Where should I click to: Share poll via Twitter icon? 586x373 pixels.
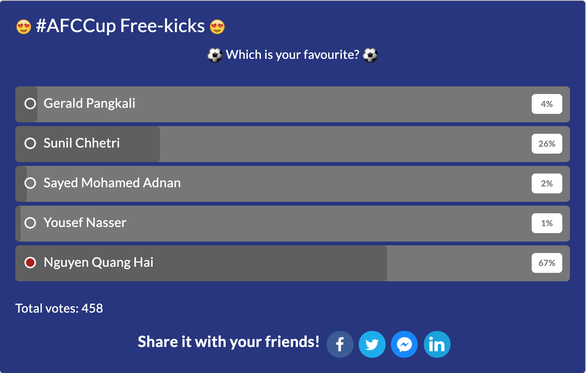(x=372, y=344)
